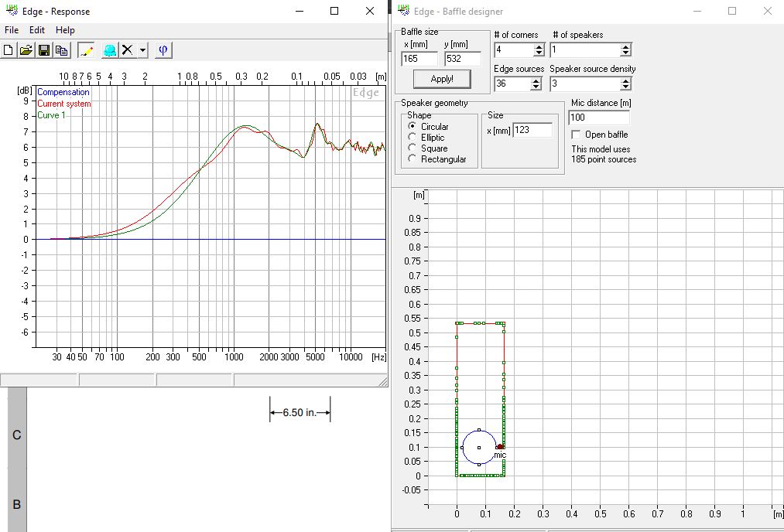This screenshot has height=532, width=784.
Task: Create new file in Response toolbar
Action: coord(8,50)
